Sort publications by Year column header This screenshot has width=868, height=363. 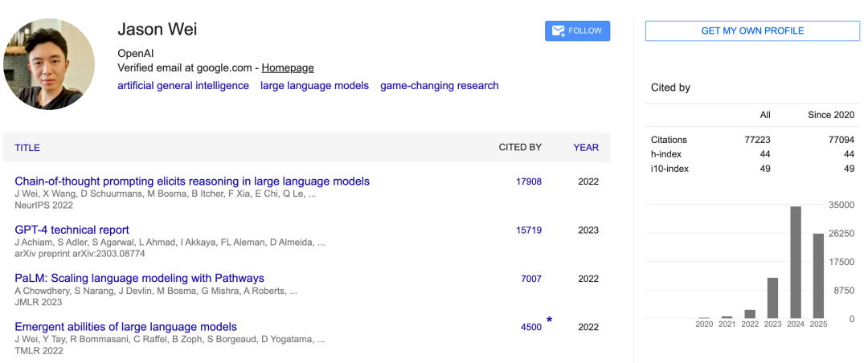pos(585,147)
